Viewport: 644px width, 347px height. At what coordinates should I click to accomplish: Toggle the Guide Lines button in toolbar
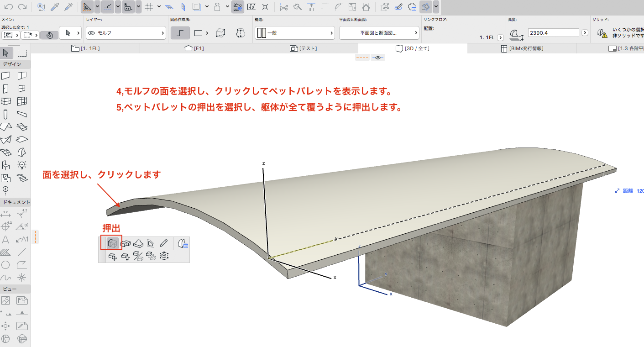(x=88, y=7)
